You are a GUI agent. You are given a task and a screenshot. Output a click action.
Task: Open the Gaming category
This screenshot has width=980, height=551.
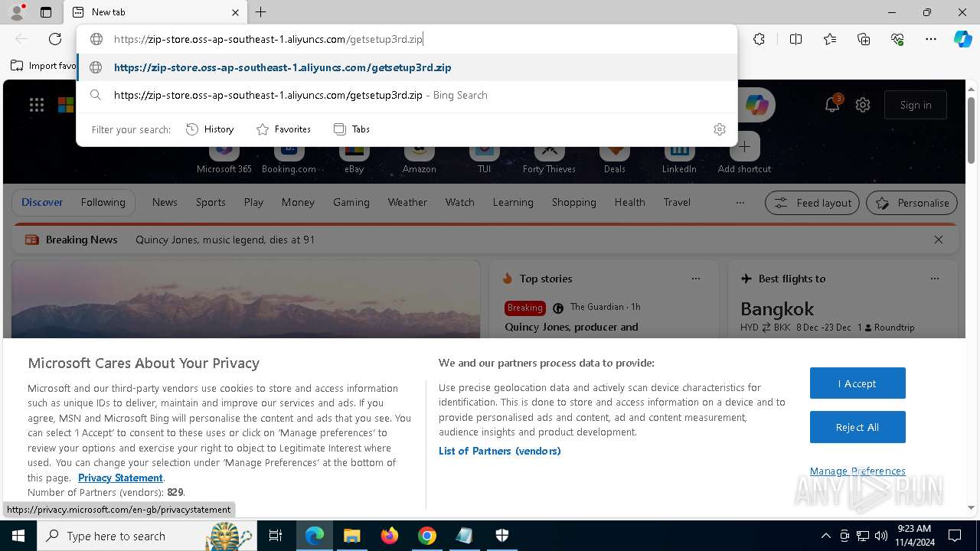(351, 203)
